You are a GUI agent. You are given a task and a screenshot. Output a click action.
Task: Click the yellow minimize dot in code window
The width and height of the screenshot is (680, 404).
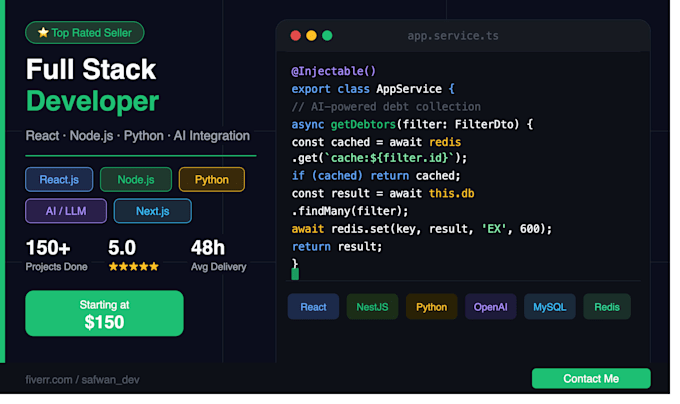[311, 36]
